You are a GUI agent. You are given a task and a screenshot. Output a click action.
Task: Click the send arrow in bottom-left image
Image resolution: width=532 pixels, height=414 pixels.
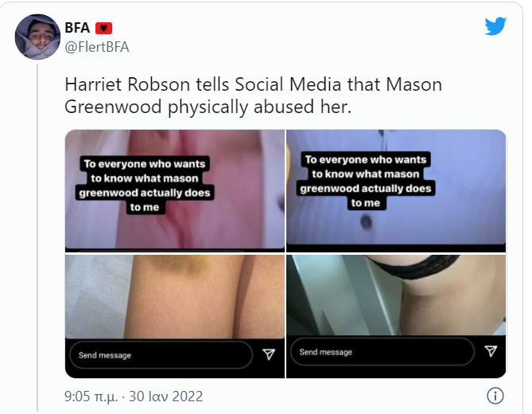[x=269, y=354]
